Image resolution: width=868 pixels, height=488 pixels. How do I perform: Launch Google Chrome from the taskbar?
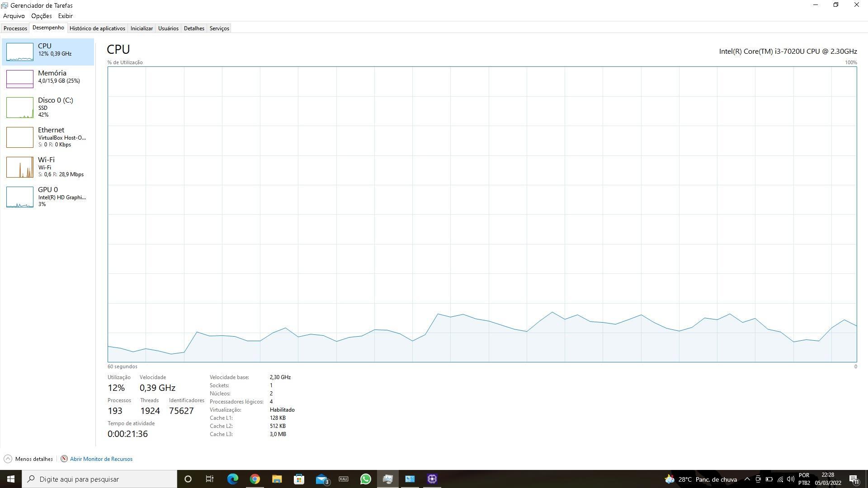coord(255,479)
